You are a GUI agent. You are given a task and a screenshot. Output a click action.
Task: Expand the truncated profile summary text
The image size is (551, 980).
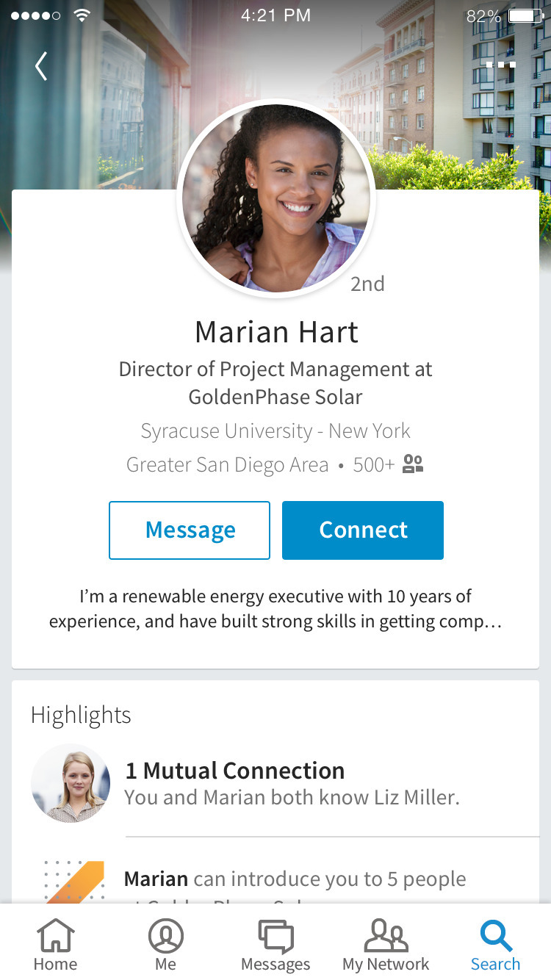pos(275,609)
